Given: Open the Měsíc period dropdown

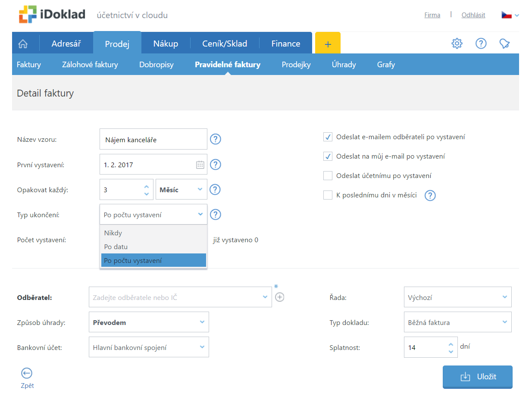Looking at the screenshot, I should tap(182, 190).
